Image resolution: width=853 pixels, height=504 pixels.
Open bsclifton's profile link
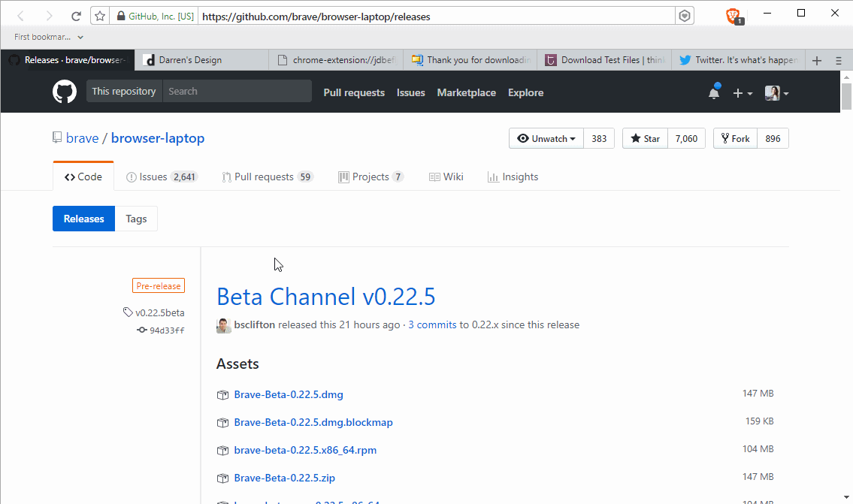[255, 324]
